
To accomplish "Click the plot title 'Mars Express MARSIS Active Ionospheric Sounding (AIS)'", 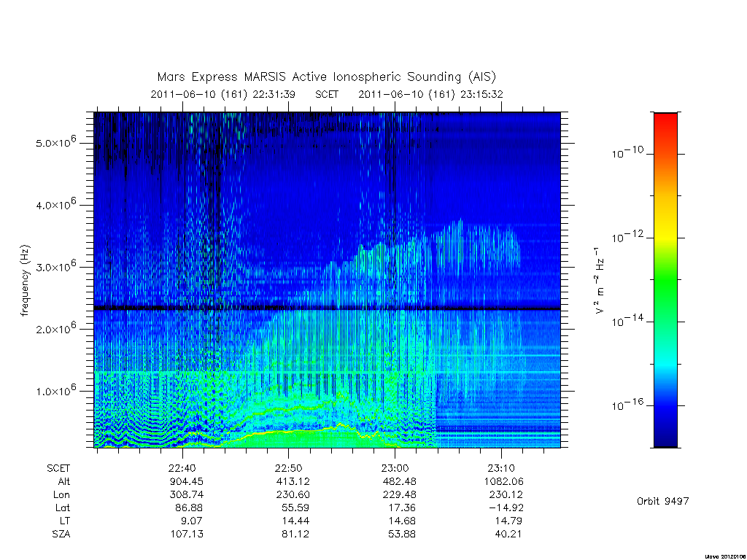I will coord(327,77).
